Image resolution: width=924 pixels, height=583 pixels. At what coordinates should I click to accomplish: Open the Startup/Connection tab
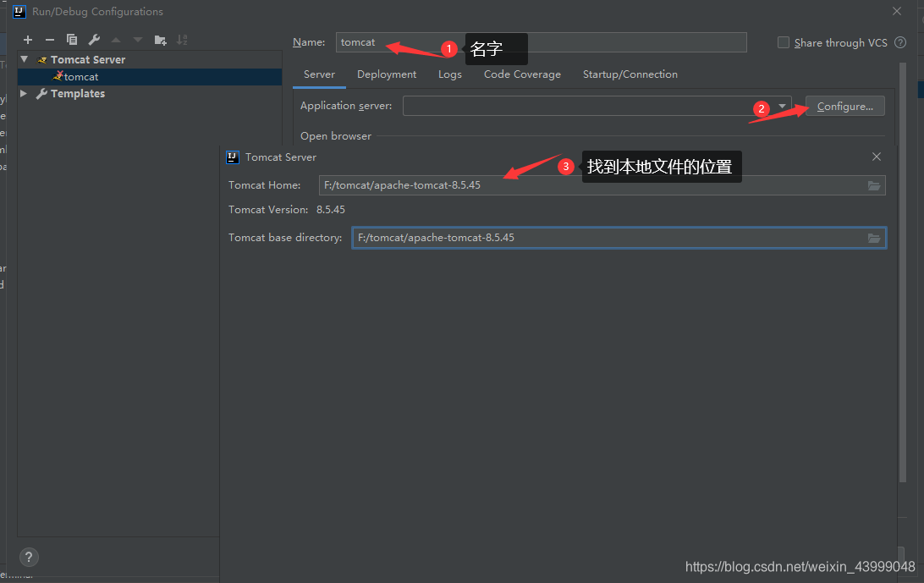pyautogui.click(x=630, y=74)
